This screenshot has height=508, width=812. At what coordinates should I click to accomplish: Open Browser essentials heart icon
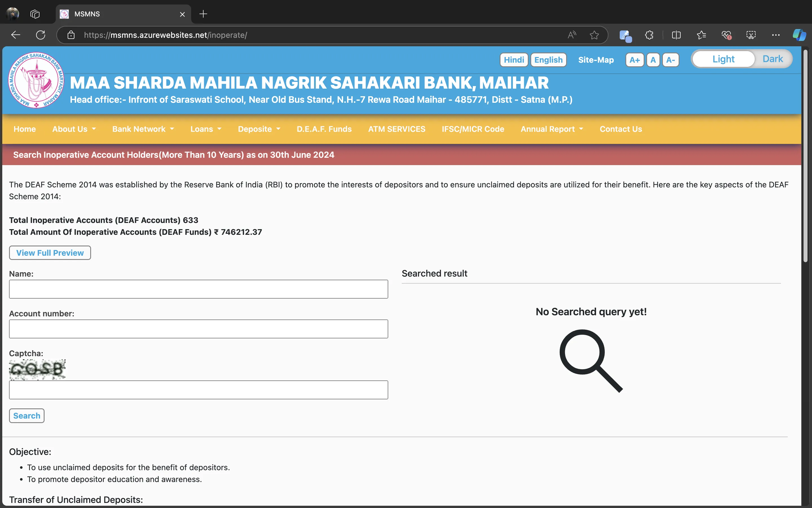point(727,35)
